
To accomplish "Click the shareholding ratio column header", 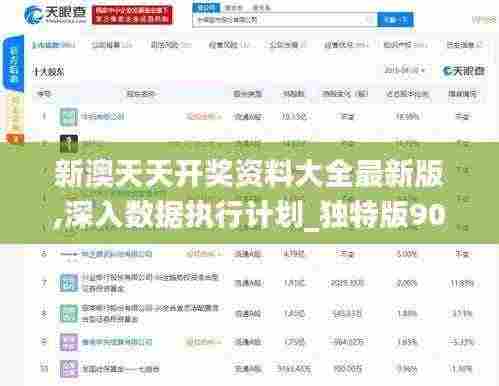I will point(407,94).
